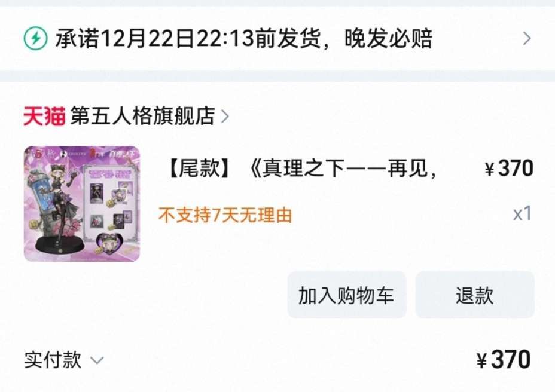Expand the 实付款 dropdown arrow
Screen dimensions: 555x392
pos(97,360)
